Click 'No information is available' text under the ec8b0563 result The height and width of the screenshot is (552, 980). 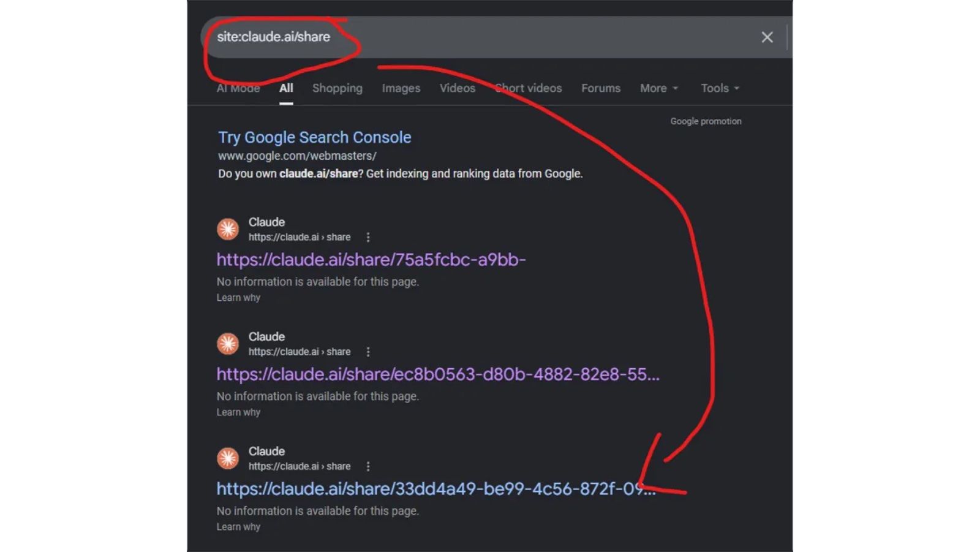coord(318,396)
